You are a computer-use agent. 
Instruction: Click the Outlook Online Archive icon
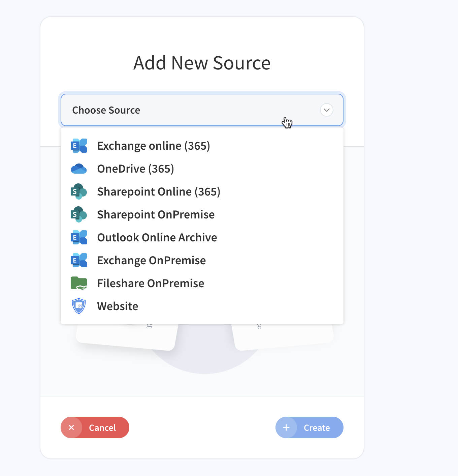(x=79, y=237)
